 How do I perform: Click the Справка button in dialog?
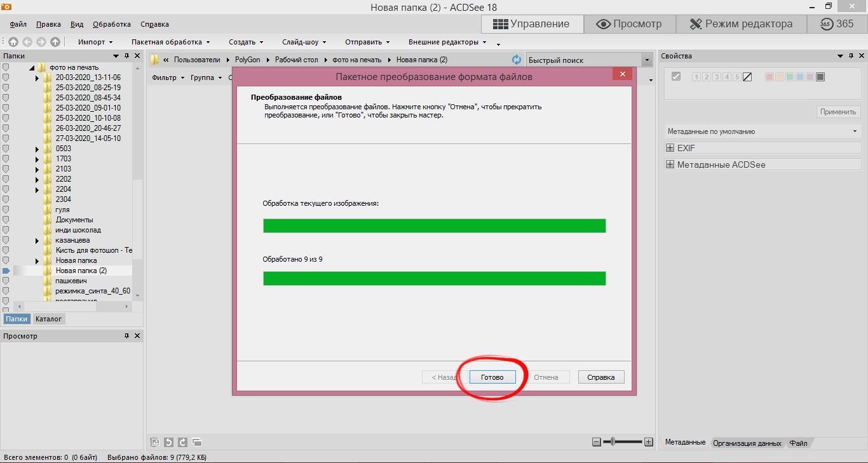(600, 377)
